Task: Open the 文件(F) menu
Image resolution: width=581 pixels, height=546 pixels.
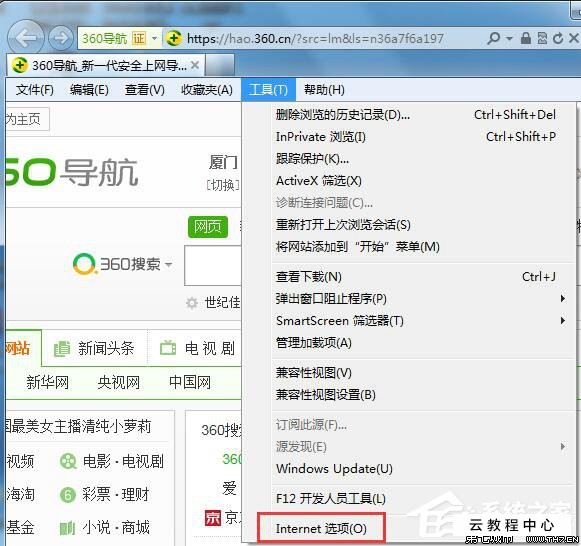Action: (35, 90)
